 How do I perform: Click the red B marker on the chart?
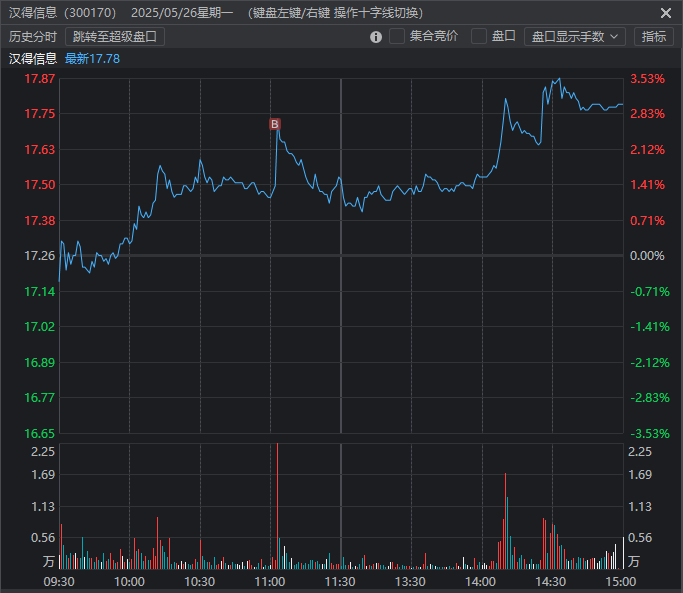click(x=275, y=124)
